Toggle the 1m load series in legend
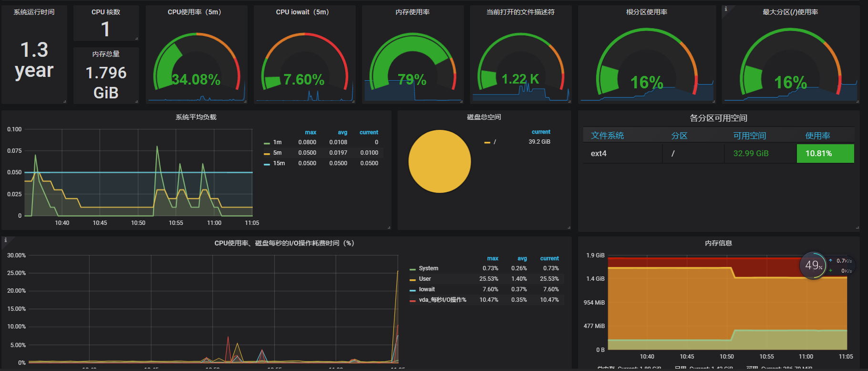 click(277, 142)
